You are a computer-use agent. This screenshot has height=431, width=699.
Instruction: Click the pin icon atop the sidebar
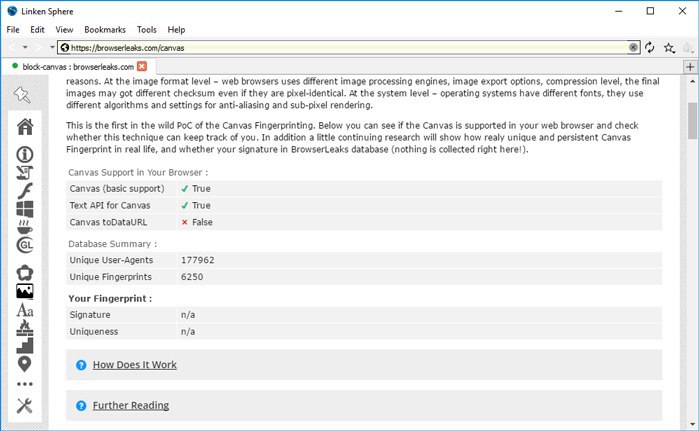(x=22, y=94)
